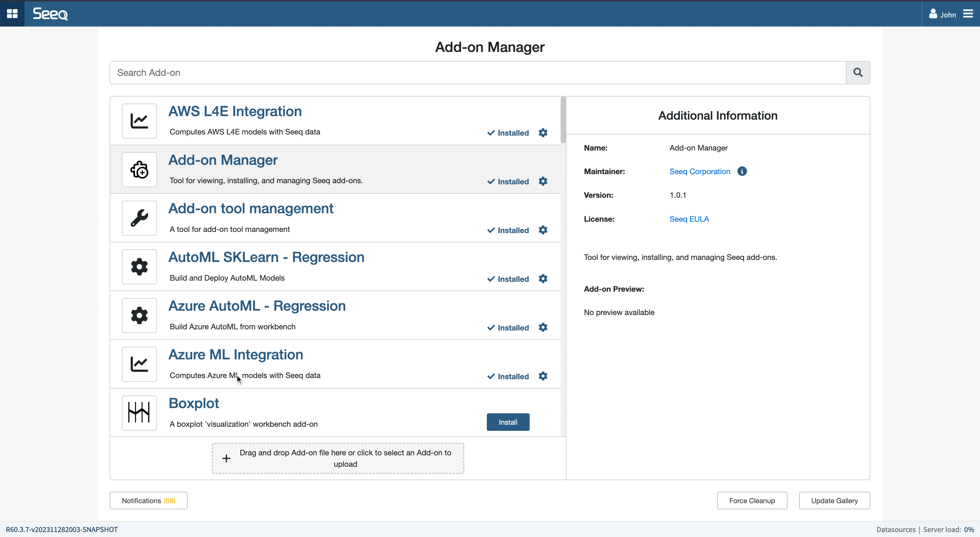The height and width of the screenshot is (537, 980).
Task: Open AutoML SKLearn Regression gear settings
Action: 543,279
